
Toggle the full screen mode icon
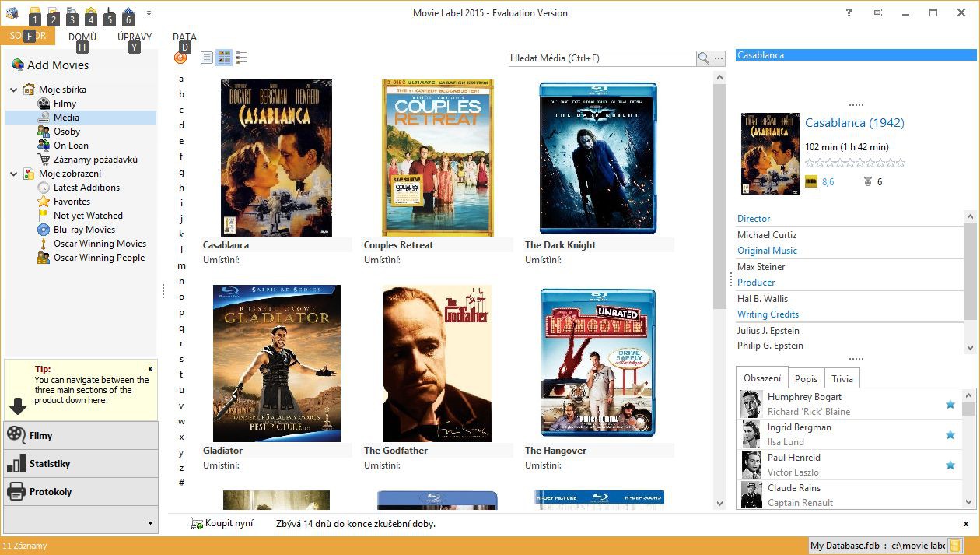pyautogui.click(x=877, y=12)
